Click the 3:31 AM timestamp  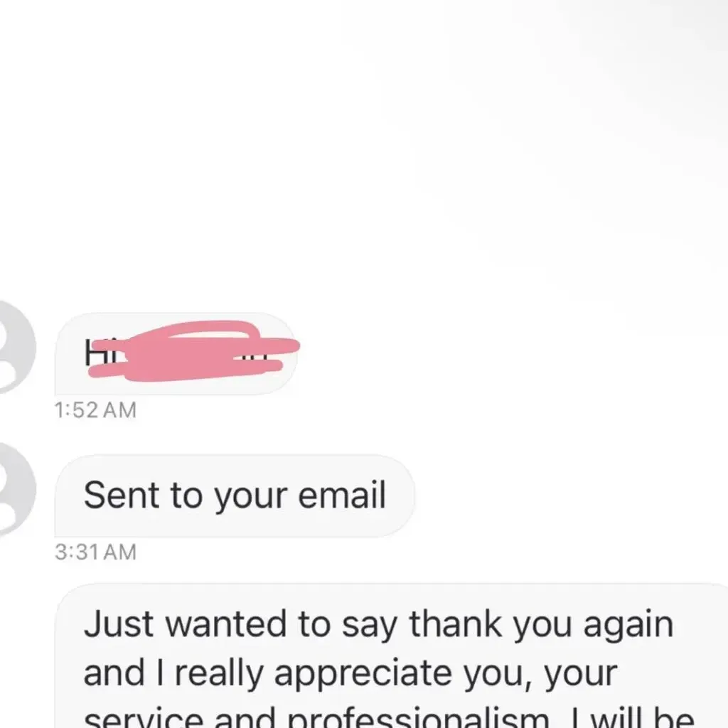pos(96,552)
